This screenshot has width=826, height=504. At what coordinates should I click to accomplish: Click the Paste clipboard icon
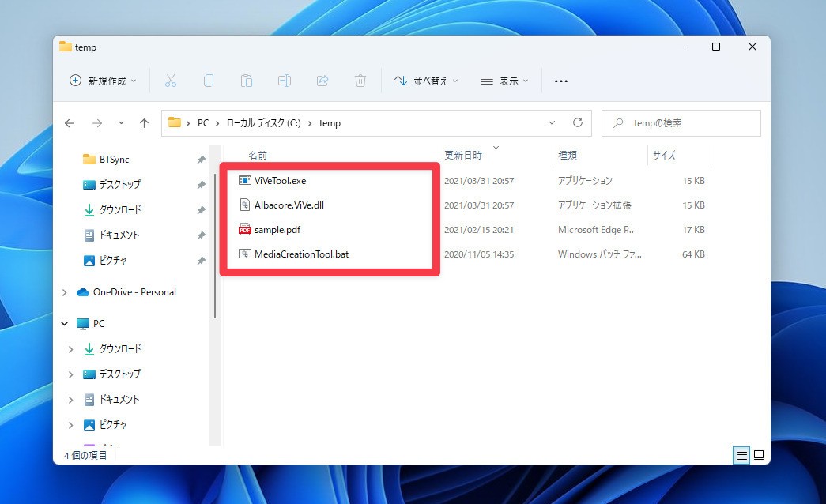click(247, 81)
